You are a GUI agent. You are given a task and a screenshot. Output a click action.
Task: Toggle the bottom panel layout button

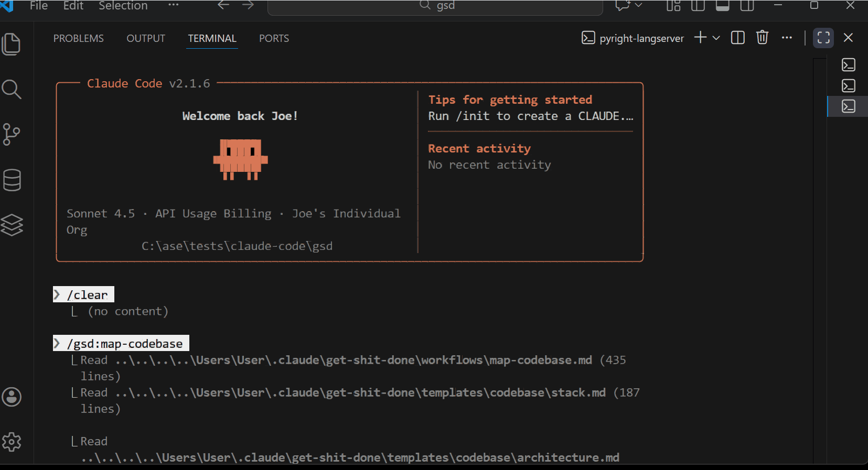click(x=722, y=6)
